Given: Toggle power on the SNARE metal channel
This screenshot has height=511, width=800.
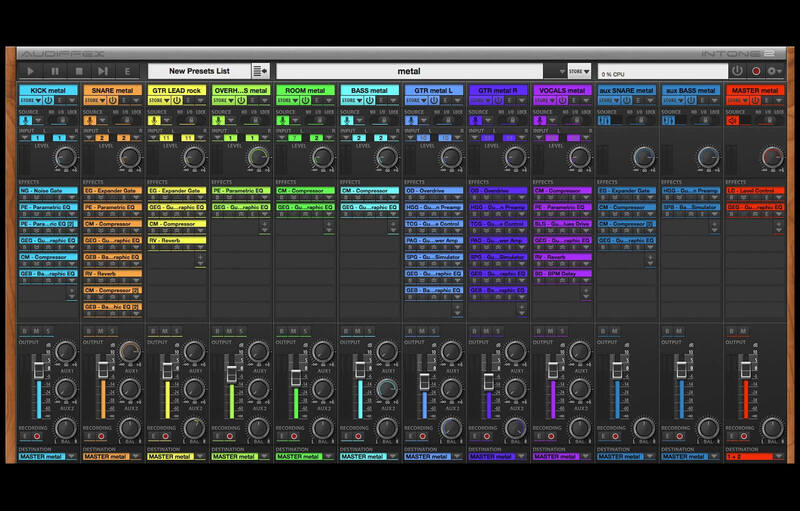Looking at the screenshot, I should (113, 100).
